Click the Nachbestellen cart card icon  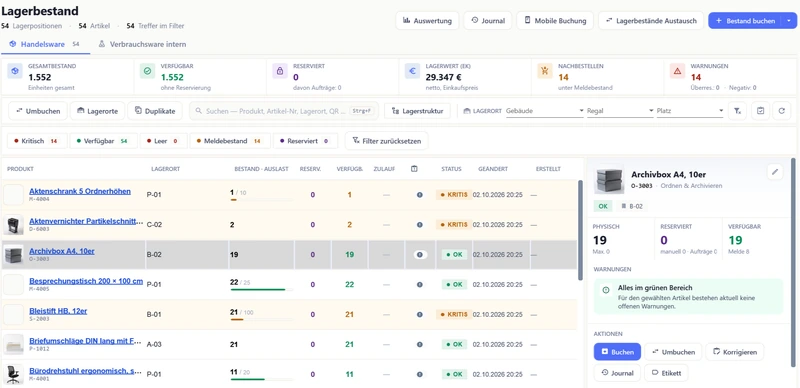coord(545,71)
